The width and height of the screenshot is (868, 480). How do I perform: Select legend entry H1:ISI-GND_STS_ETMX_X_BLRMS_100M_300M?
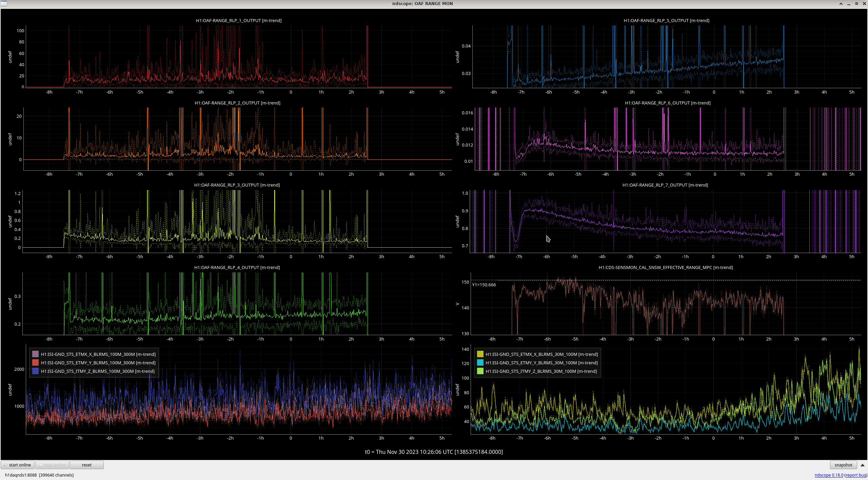98,354
